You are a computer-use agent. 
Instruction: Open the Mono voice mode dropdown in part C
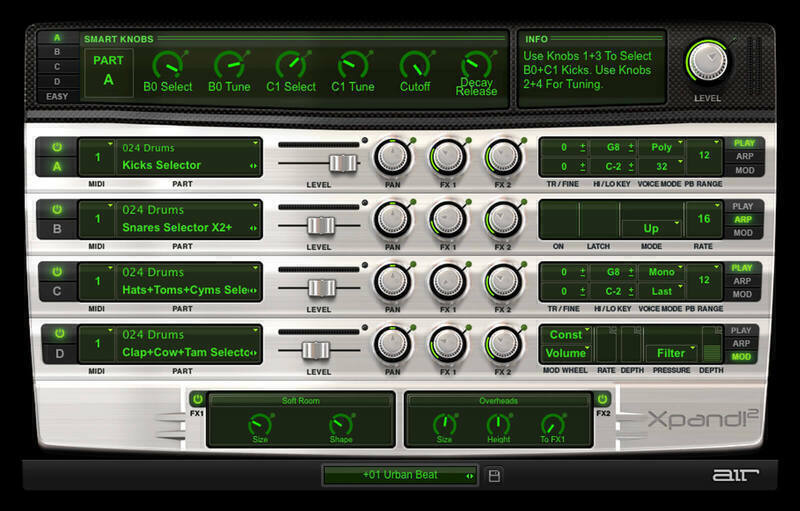pyautogui.click(x=662, y=272)
